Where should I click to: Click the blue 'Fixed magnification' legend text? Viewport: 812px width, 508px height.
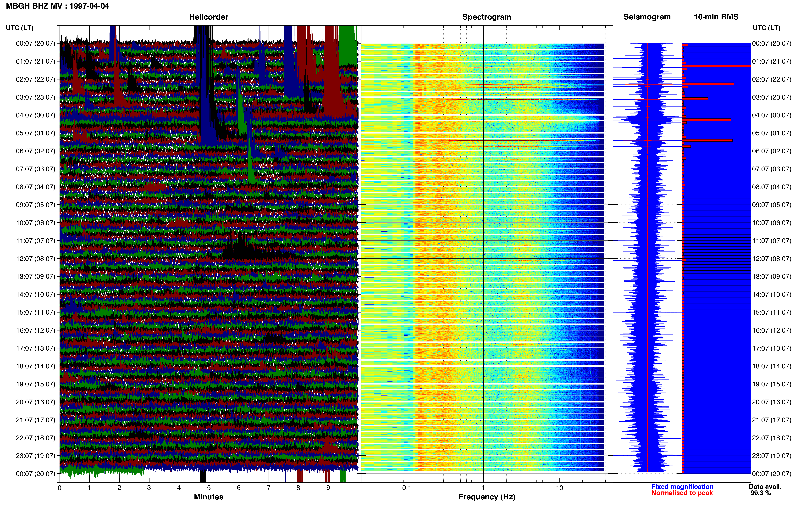(x=682, y=487)
